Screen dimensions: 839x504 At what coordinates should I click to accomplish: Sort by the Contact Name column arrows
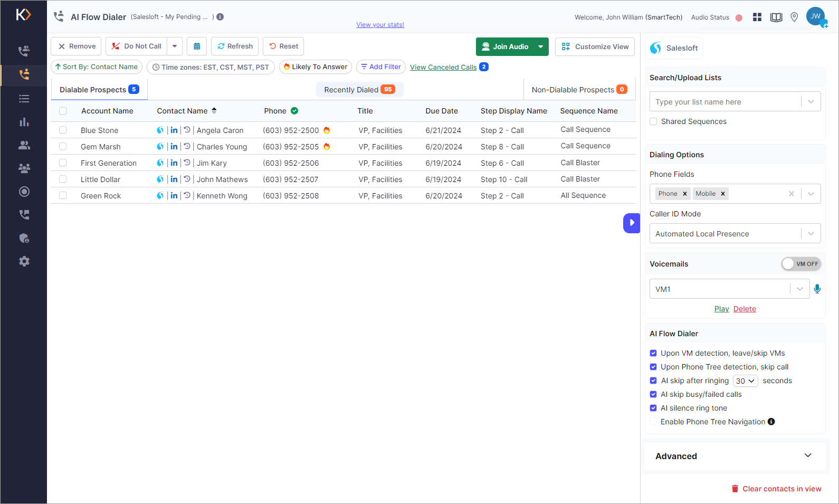[214, 111]
